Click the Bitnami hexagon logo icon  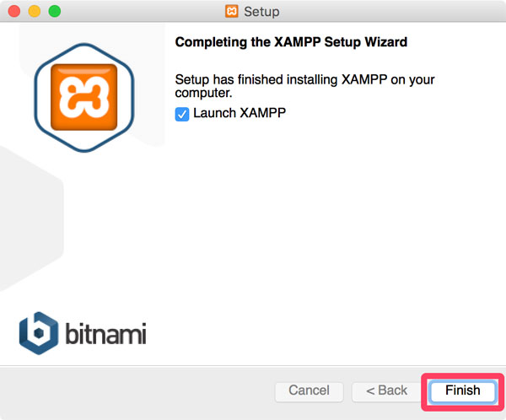pos(39,333)
